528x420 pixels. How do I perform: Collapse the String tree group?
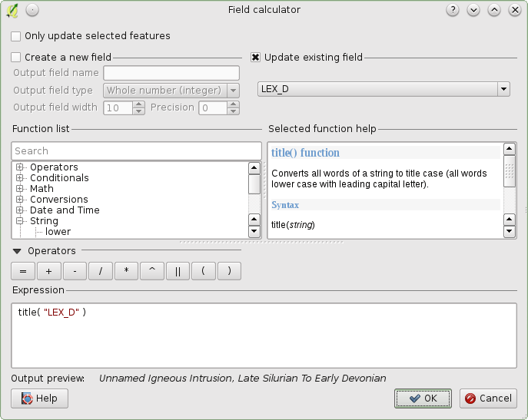[20, 221]
